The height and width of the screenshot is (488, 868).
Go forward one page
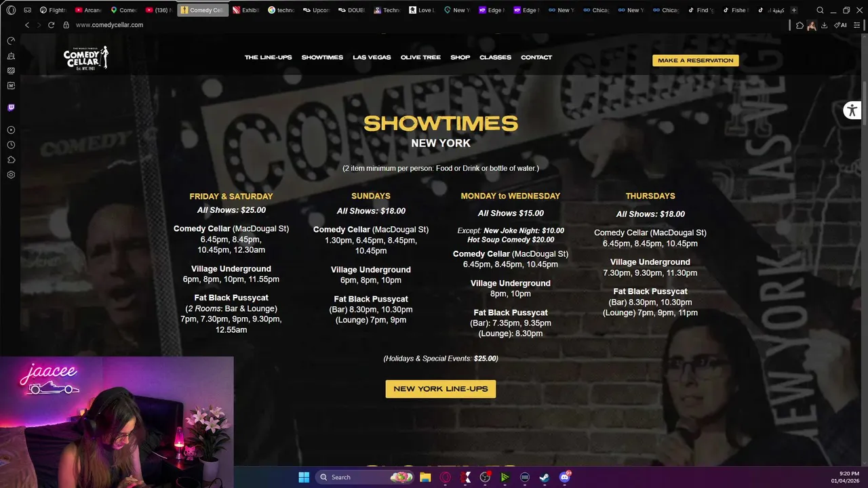click(x=39, y=25)
